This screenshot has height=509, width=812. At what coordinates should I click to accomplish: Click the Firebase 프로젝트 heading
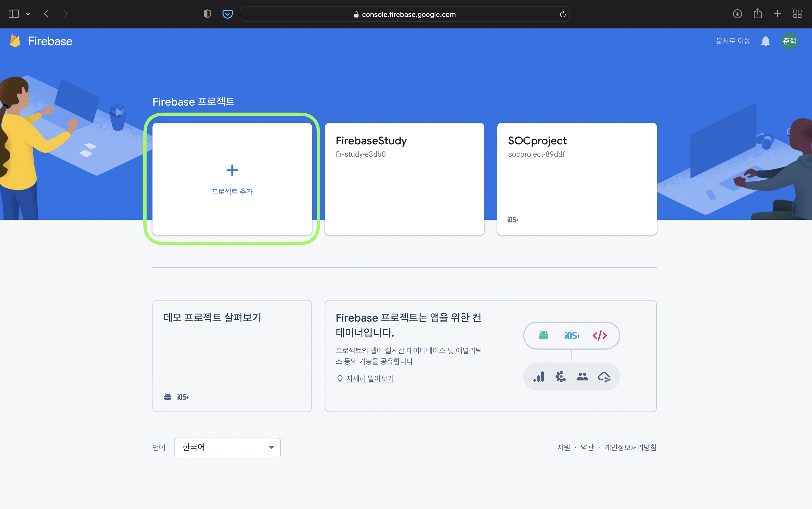(x=193, y=102)
